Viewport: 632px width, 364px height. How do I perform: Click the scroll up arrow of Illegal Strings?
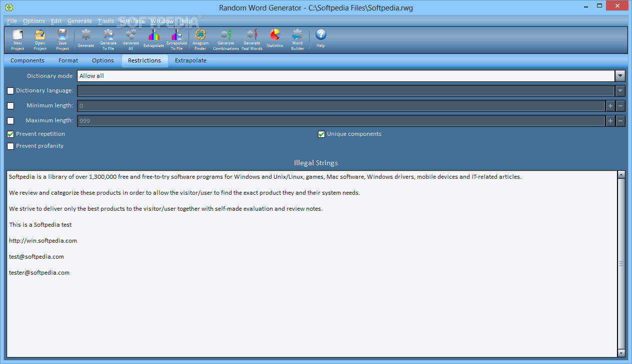coord(621,175)
